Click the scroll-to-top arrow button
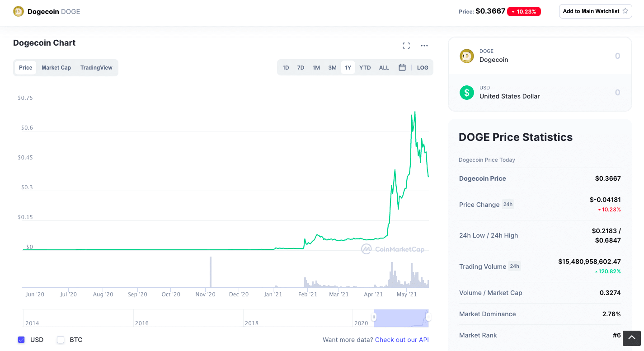 pos(632,338)
